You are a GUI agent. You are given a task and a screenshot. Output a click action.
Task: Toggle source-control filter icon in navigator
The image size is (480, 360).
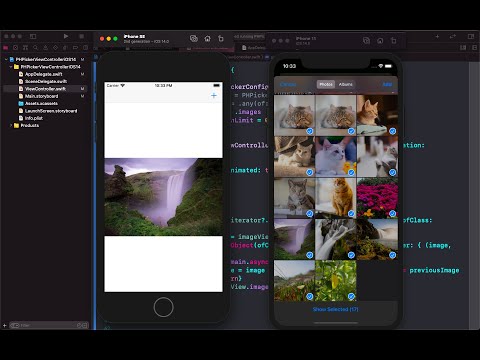coord(85,325)
